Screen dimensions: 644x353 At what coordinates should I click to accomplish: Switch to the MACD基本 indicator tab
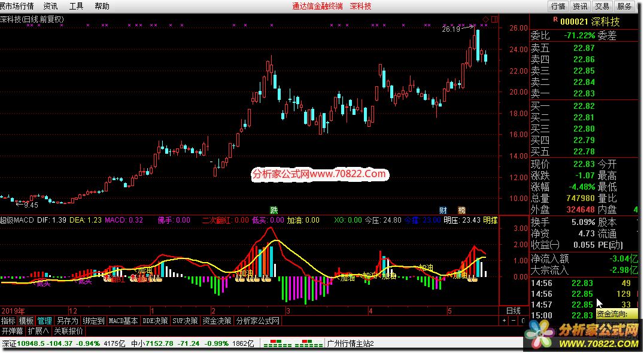[123, 321]
